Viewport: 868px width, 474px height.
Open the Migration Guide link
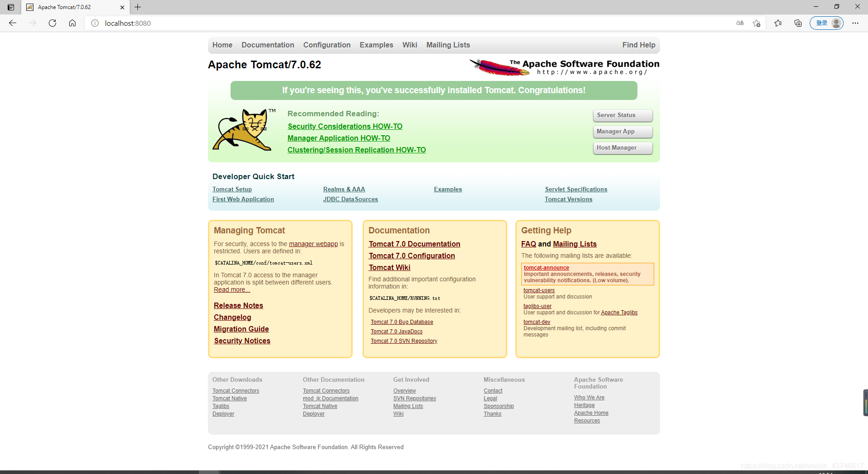[241, 329]
